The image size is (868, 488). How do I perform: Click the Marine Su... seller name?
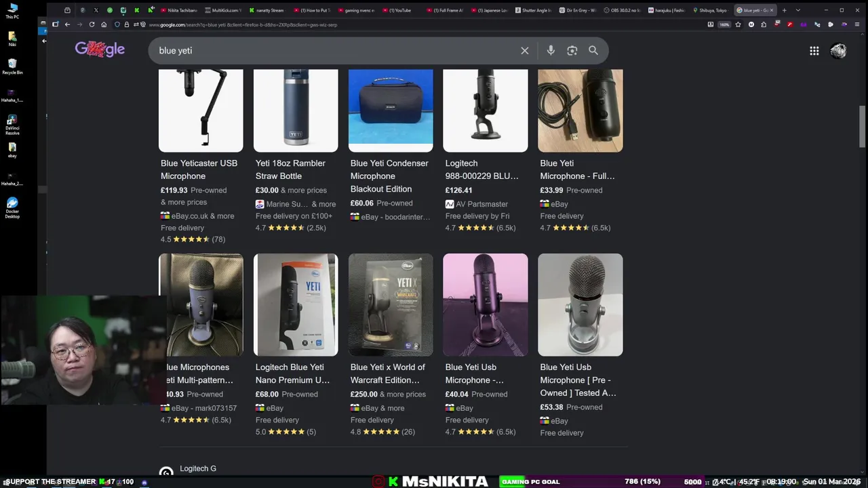coord(287,204)
